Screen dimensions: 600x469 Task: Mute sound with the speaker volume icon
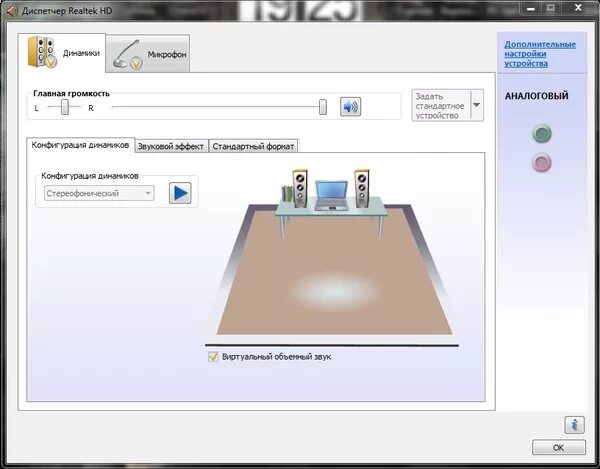pos(350,107)
